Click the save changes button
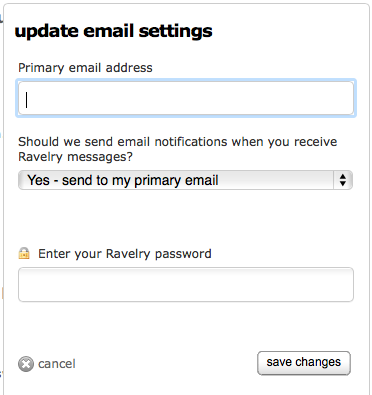 click(304, 363)
